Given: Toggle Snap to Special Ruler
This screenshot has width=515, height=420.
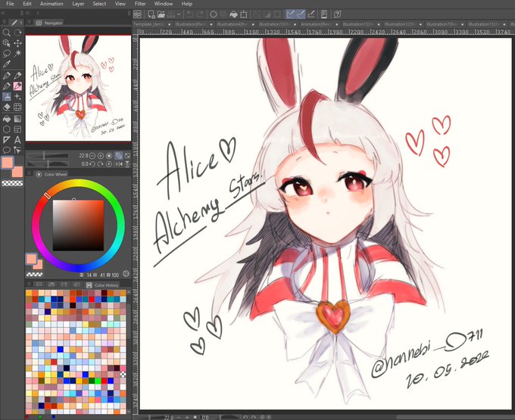Looking at the screenshot, I should pyautogui.click(x=301, y=14).
